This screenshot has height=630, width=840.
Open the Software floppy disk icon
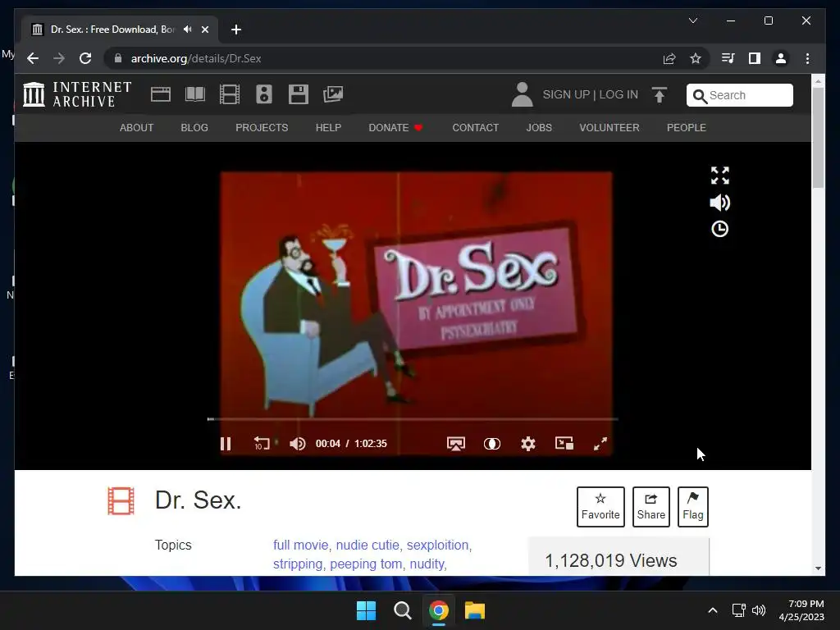(299, 94)
